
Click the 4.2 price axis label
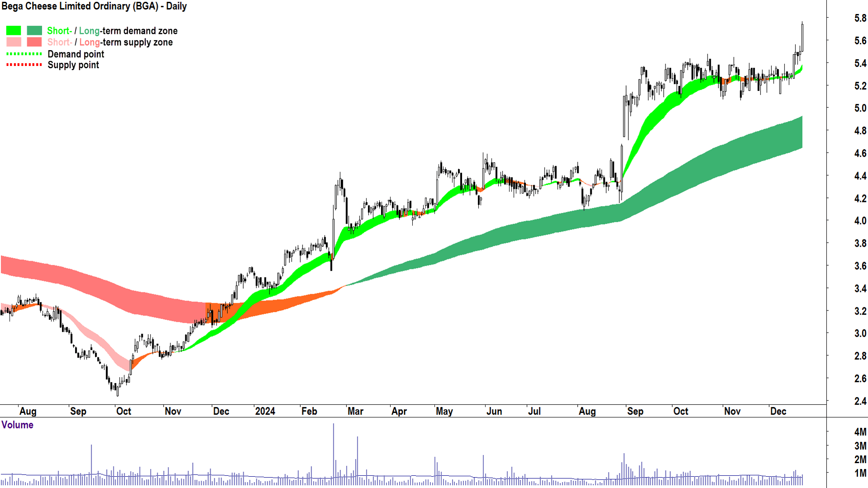point(860,198)
